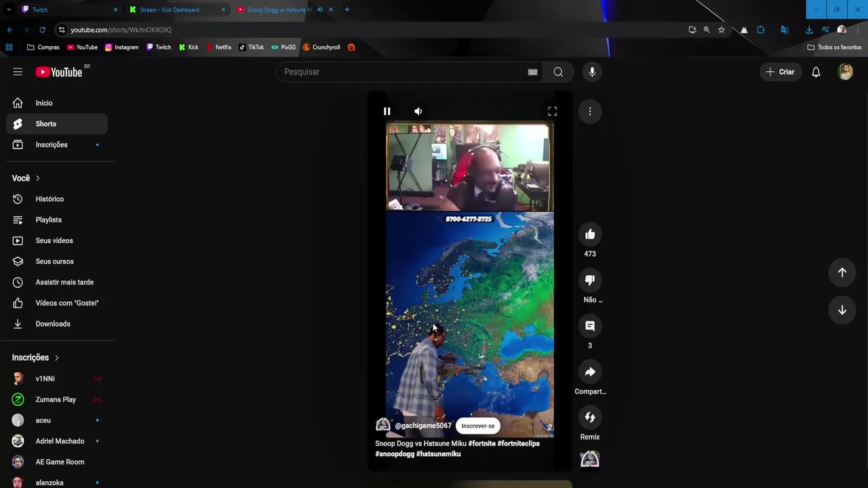The width and height of the screenshot is (868, 488).
Task: Open the #snoopdogg hashtag
Action: coord(395,454)
